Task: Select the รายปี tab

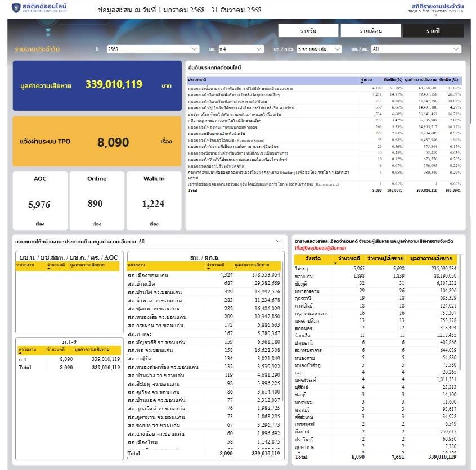Action: tap(433, 31)
